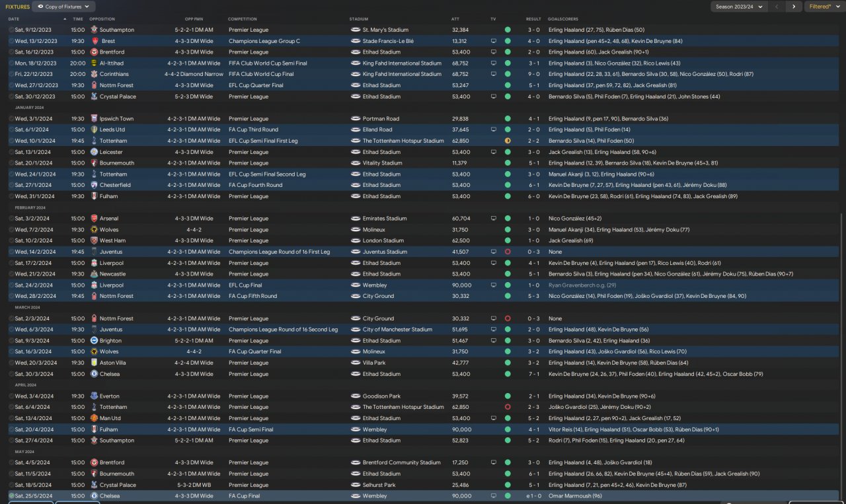
Task: Click the loss indicator on the 6/4/2024 Tottenham row
Action: [x=508, y=407]
